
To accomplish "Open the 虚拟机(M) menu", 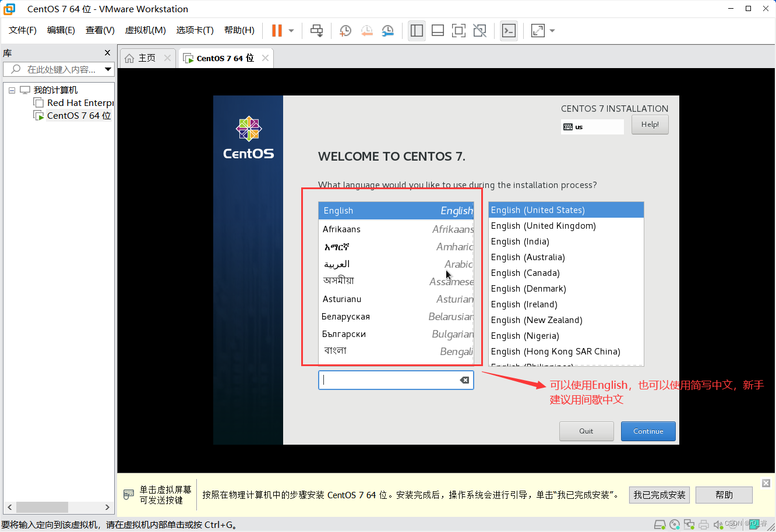I will [146, 30].
